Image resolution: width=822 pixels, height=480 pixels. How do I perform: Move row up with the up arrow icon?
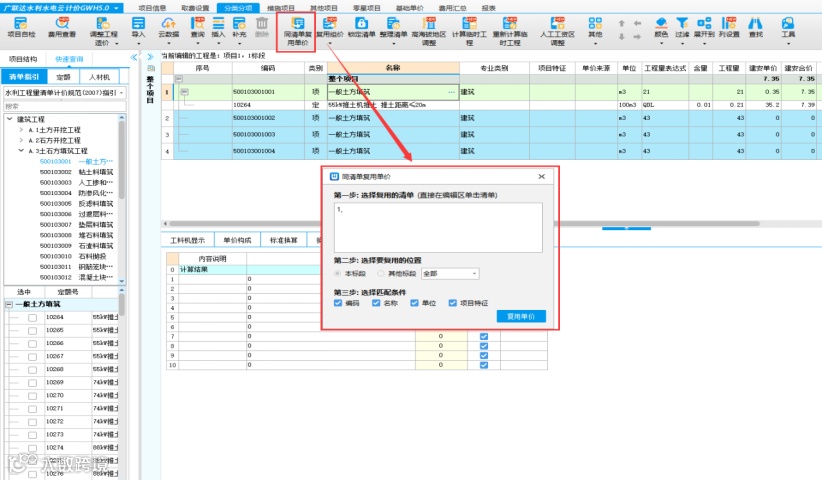[x=622, y=24]
